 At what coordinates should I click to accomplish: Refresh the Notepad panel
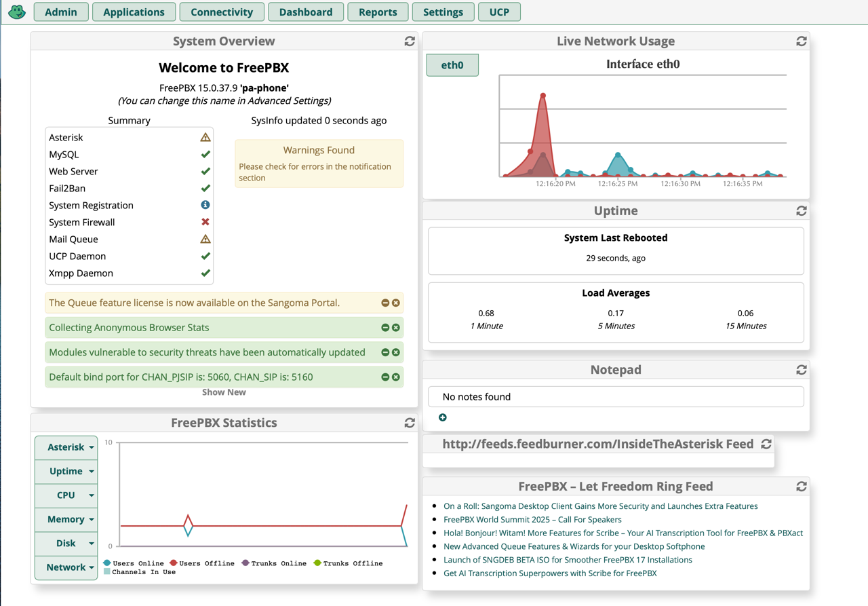point(802,370)
